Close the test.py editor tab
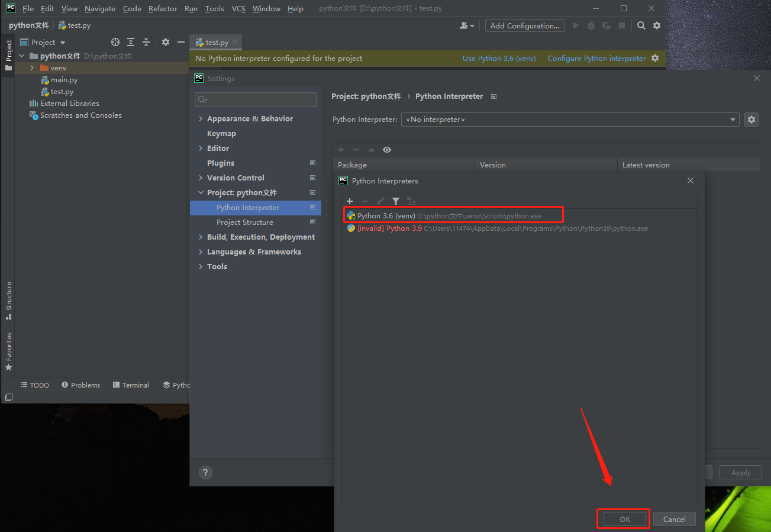Image resolution: width=771 pixels, height=532 pixels. pos(235,42)
